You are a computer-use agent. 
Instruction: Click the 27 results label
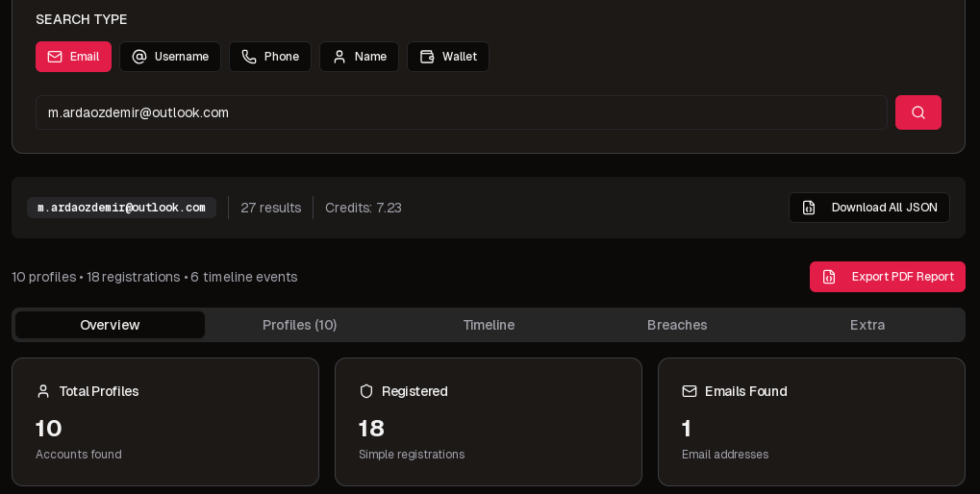pos(270,208)
